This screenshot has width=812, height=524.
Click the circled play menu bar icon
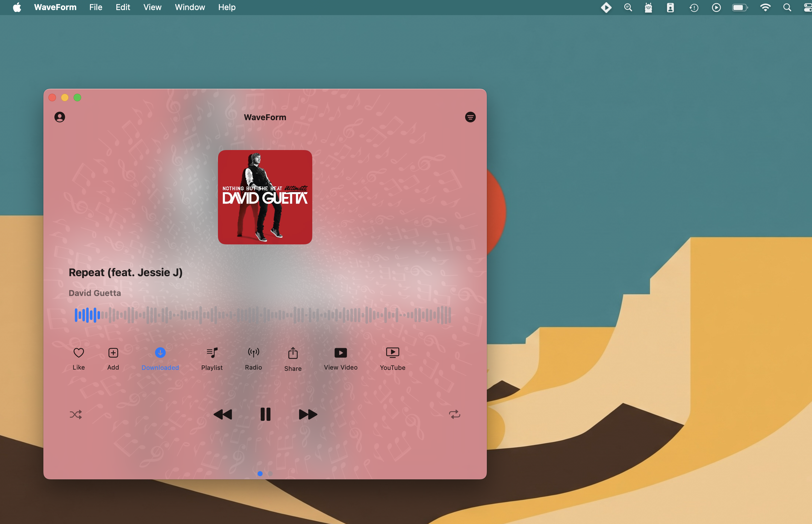(716, 7)
